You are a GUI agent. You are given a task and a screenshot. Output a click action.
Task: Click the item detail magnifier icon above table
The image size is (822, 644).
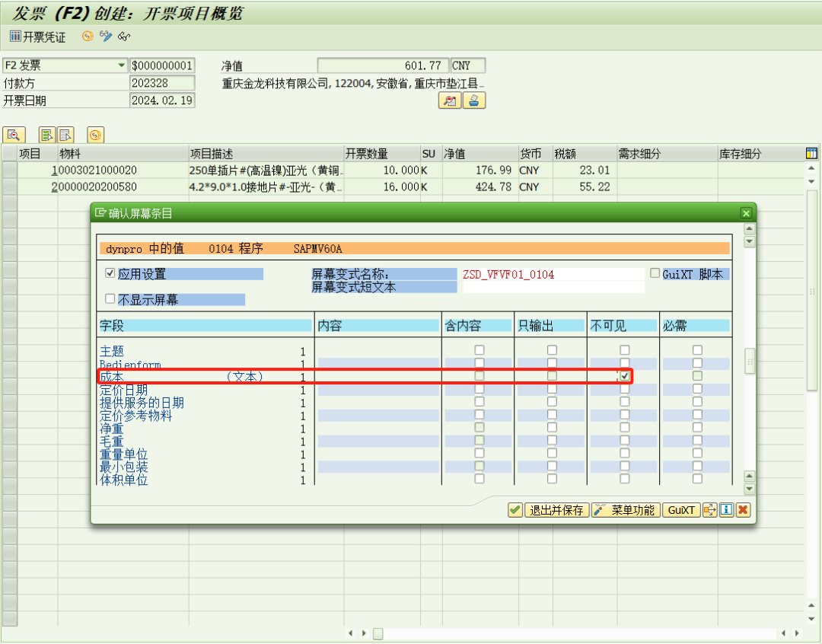coord(14,135)
